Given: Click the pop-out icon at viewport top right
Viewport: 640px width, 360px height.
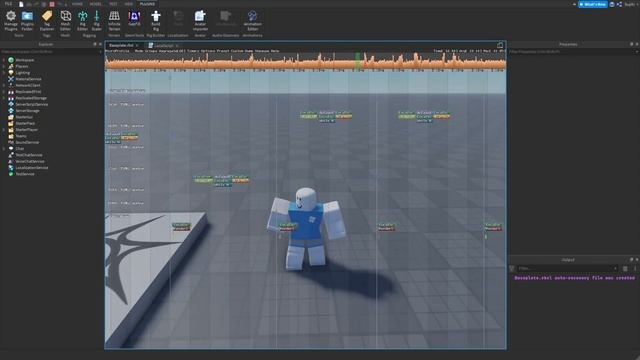Looking at the screenshot, I should click(x=500, y=45).
